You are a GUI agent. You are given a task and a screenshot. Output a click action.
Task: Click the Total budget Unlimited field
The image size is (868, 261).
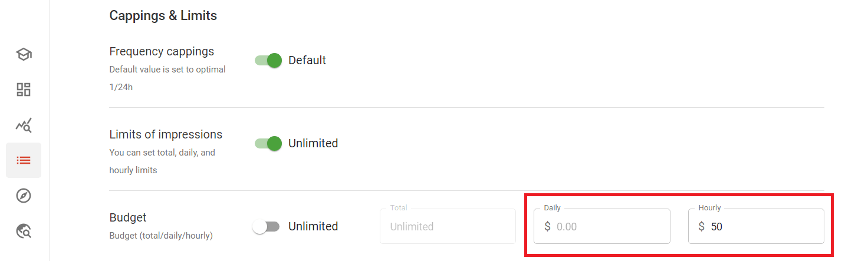[447, 226]
